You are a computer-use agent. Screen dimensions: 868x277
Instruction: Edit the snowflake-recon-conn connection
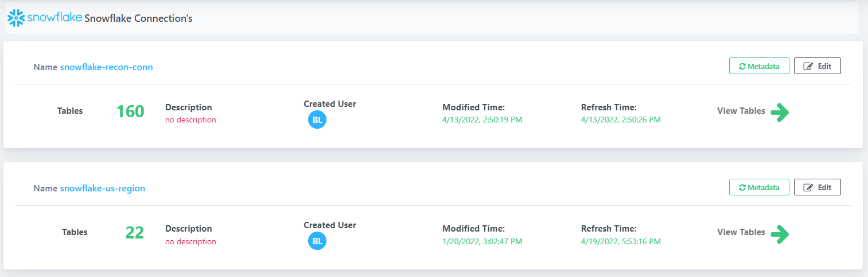818,66
